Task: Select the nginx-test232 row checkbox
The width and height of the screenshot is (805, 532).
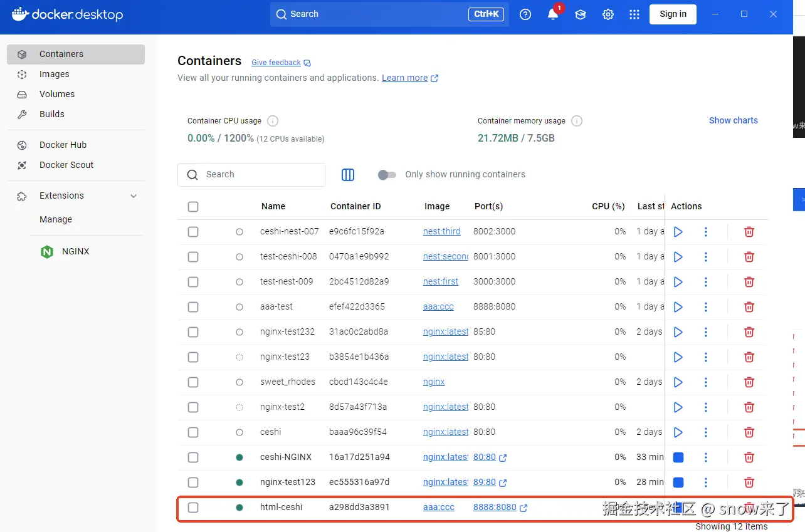Action: click(x=193, y=332)
